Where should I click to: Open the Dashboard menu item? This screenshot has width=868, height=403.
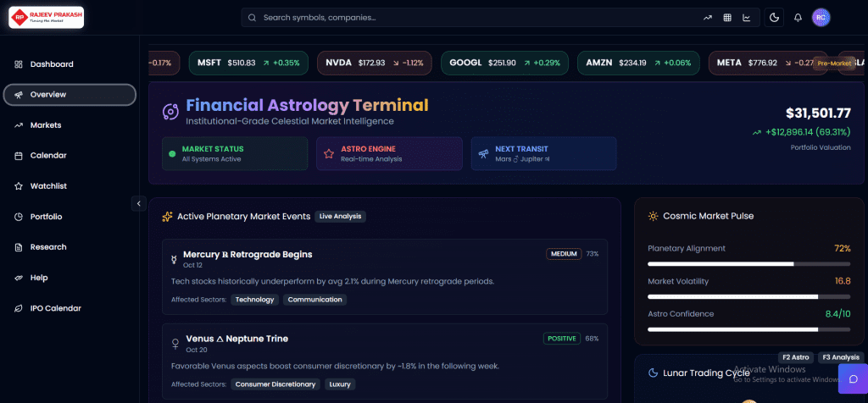coord(52,64)
